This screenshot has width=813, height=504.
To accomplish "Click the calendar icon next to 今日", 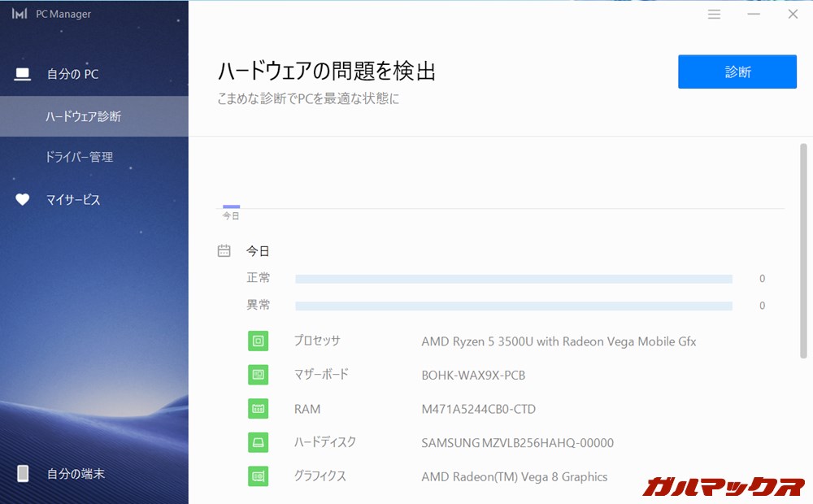I will click(x=224, y=251).
